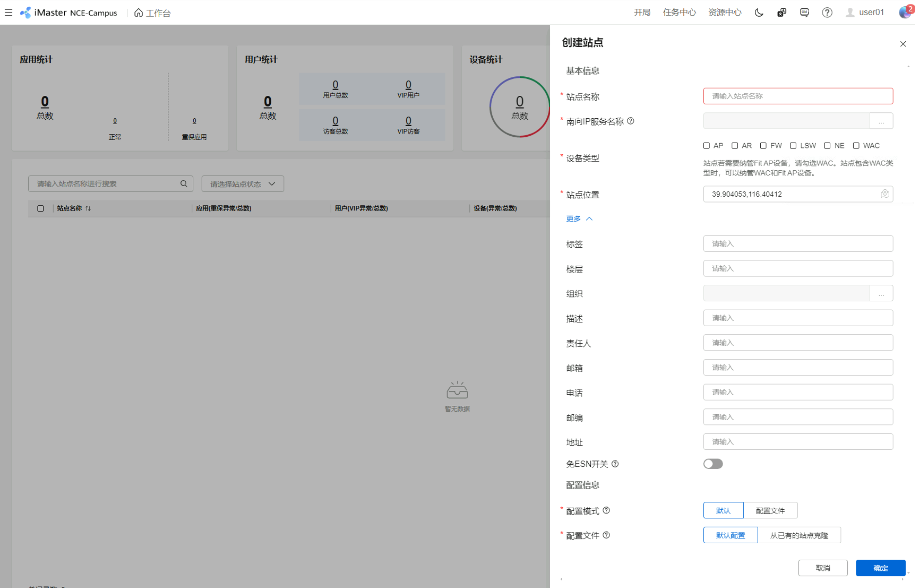Click the map locator icon in 站点位置 field
Viewport: 915px width, 588px height.
point(884,194)
